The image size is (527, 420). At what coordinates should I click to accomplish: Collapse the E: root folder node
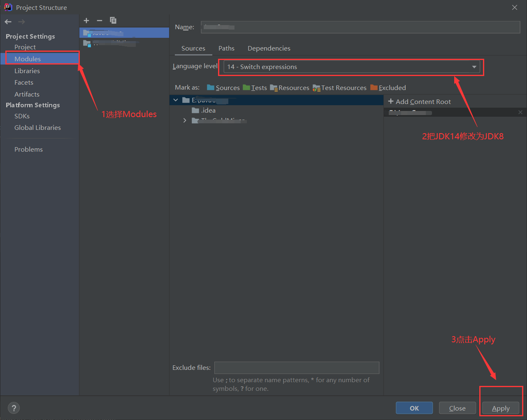[176, 100]
